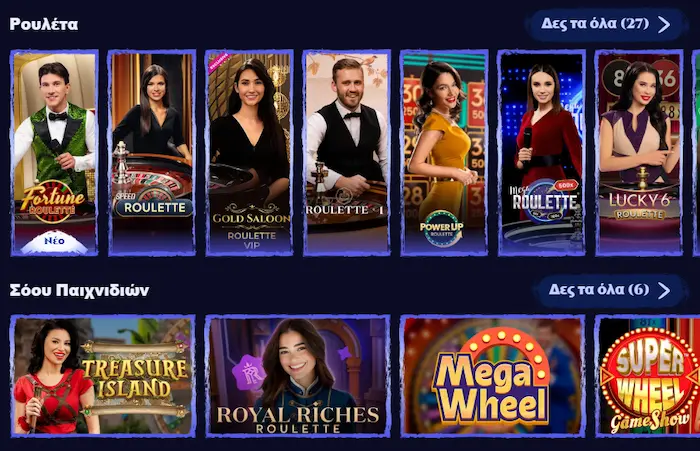700x451 pixels.
Task: Open the Lucky 6 Roulette tile
Action: point(639,153)
